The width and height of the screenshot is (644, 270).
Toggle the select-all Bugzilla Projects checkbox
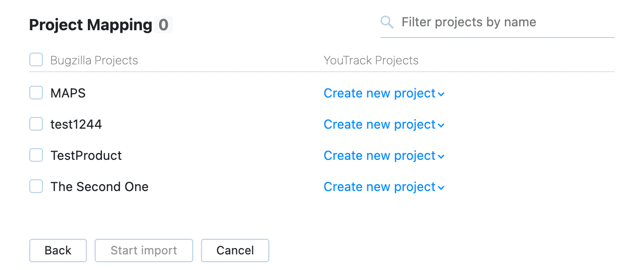[x=36, y=60]
